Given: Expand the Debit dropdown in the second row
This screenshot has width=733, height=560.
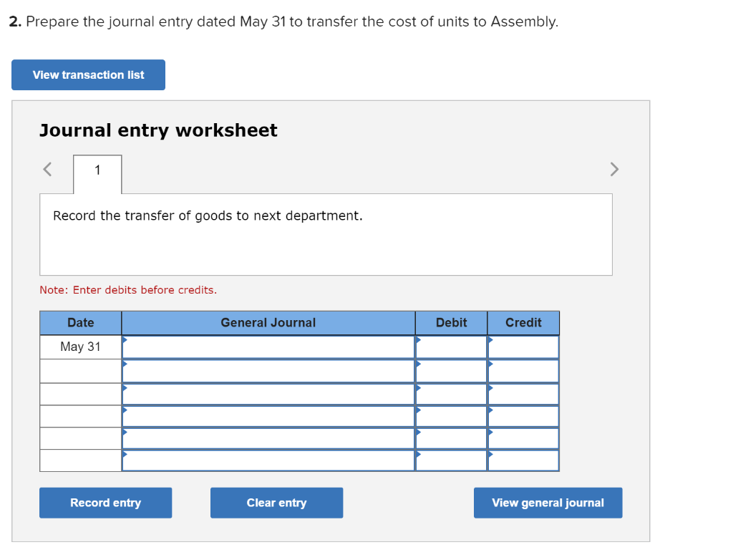Looking at the screenshot, I should (x=418, y=365).
